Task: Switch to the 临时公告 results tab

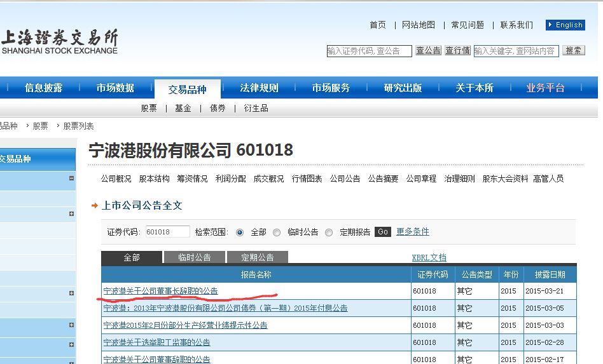Action: (195, 257)
